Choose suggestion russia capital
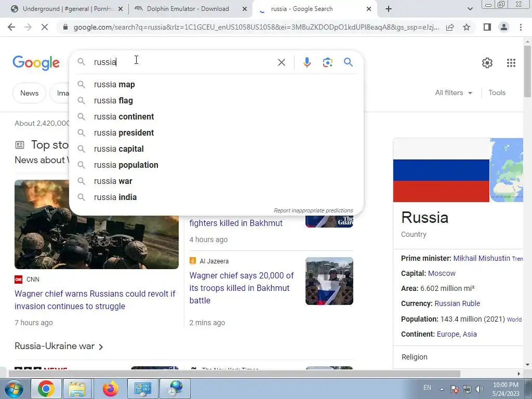This screenshot has width=532, height=399. [x=216, y=149]
